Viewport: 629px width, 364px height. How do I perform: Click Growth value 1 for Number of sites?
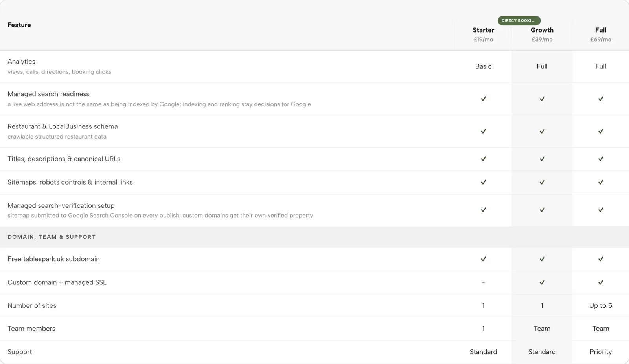click(542, 305)
